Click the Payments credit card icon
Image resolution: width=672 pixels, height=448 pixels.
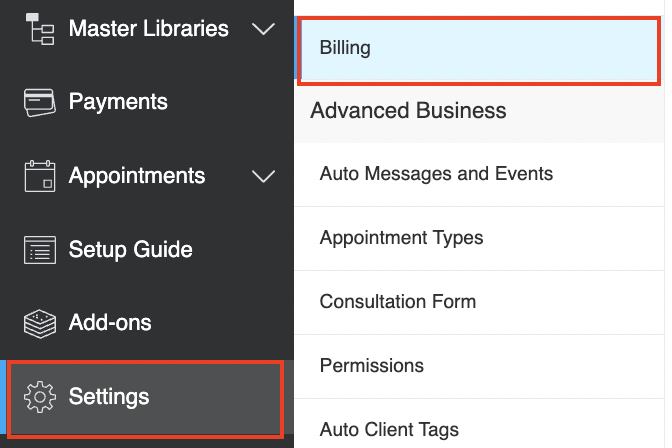[39, 102]
